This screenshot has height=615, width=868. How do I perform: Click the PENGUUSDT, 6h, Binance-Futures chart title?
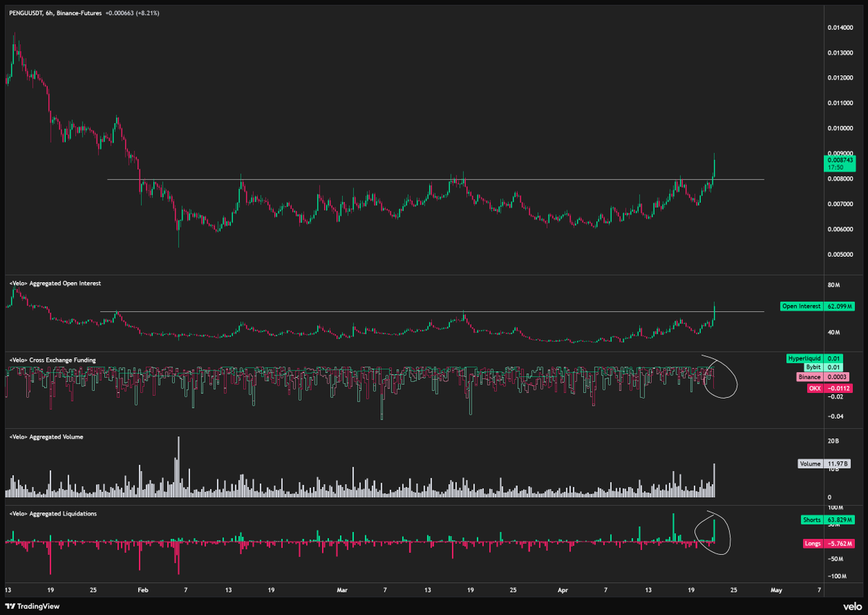(x=54, y=13)
